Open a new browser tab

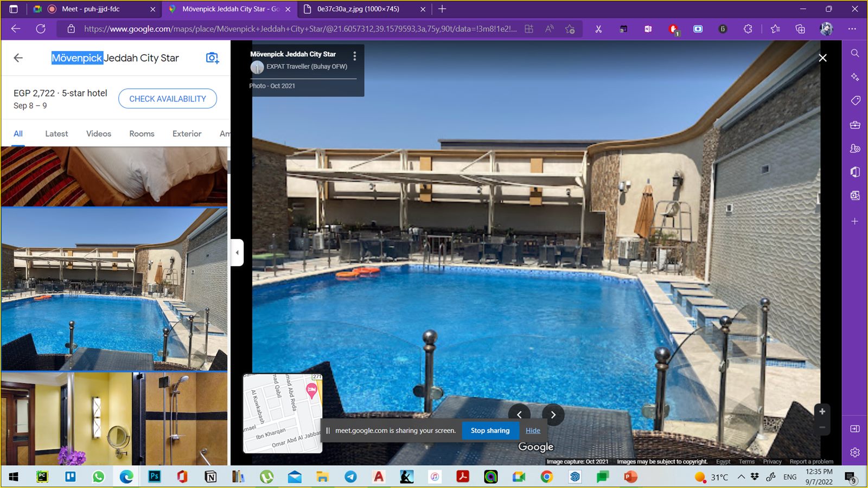click(x=442, y=9)
